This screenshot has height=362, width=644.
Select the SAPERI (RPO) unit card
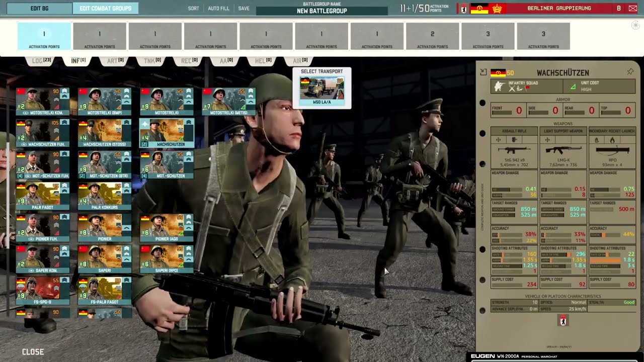[x=167, y=259]
